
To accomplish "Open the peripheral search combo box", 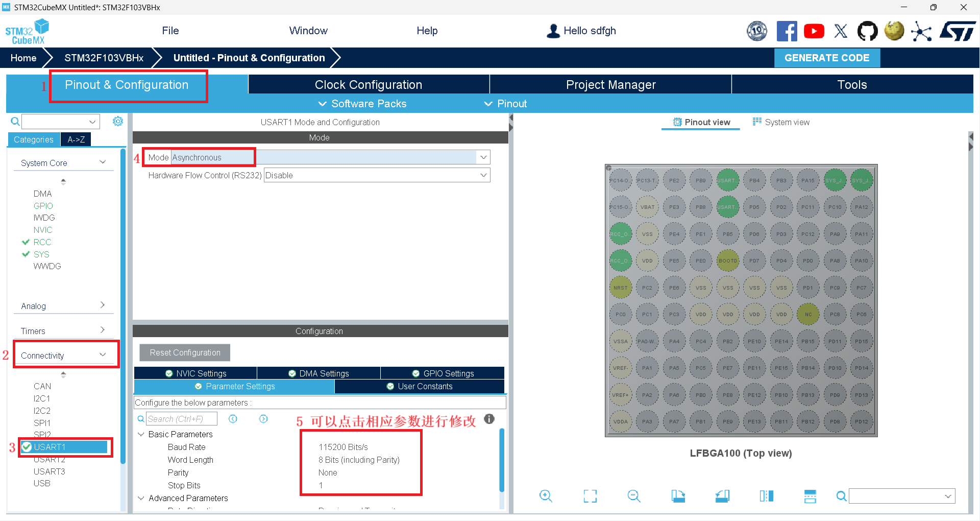I will [60, 122].
